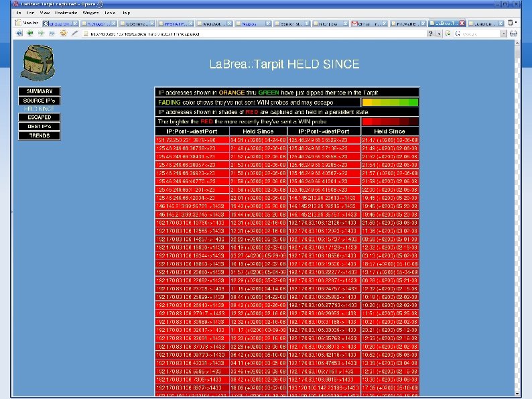532x399 pixels.
Task: Open the closed tabs trash can icon
Action: pyautogui.click(x=511, y=23)
